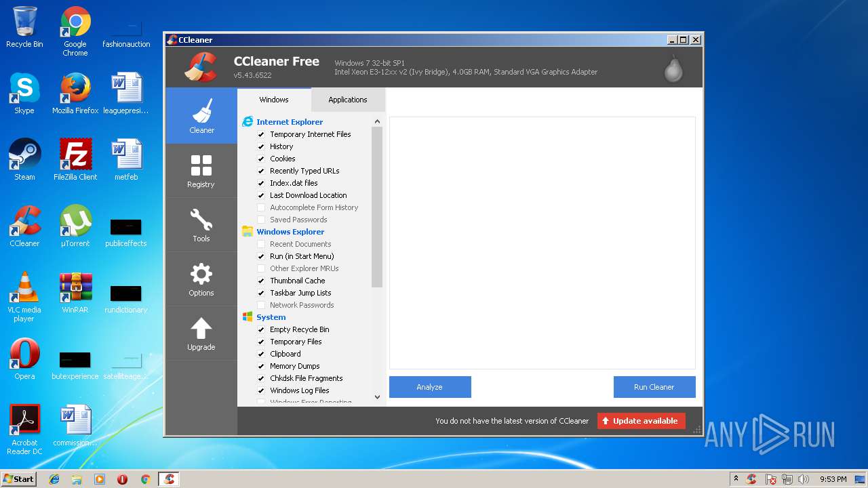The height and width of the screenshot is (488, 868).
Task: Select the Mozilla Firefox desktop shortcut
Action: (75, 93)
